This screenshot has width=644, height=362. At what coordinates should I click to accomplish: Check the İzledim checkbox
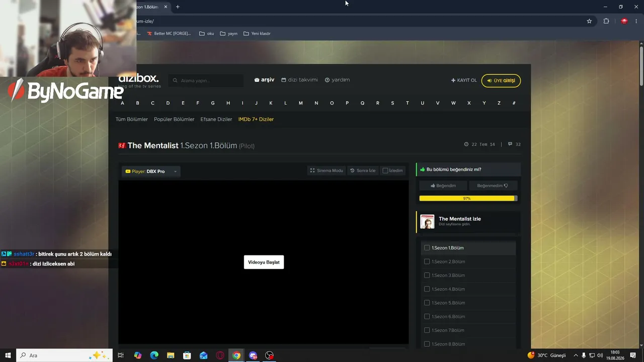[385, 170]
